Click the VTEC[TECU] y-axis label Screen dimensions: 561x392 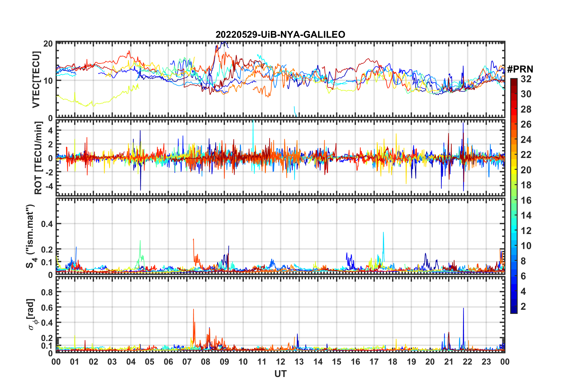click(36, 80)
